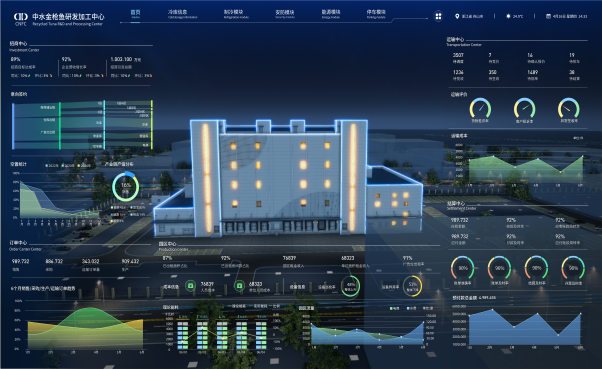
Task: Click the sun weather icon
Action: (508, 16)
